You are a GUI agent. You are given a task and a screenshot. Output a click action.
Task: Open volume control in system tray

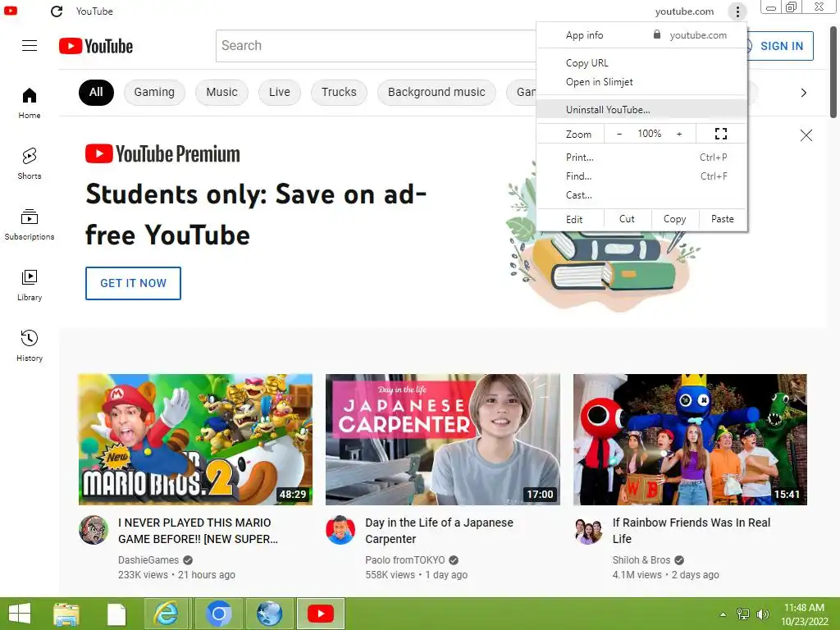tap(763, 614)
